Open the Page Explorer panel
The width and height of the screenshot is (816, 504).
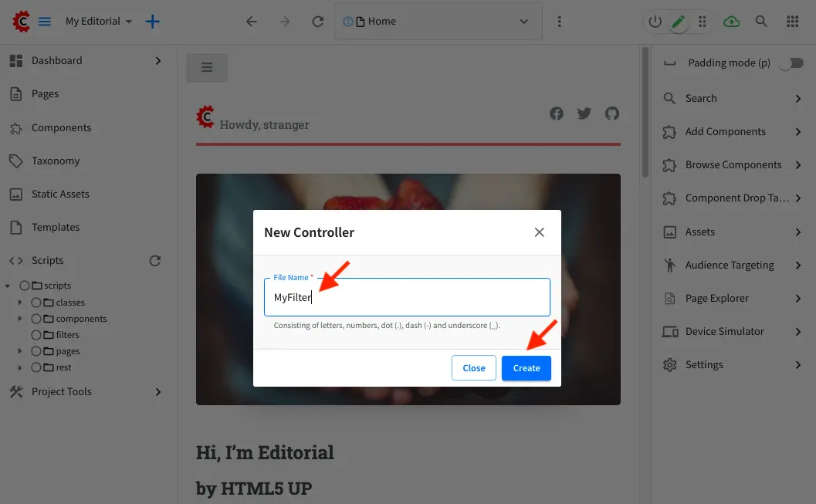(x=733, y=299)
